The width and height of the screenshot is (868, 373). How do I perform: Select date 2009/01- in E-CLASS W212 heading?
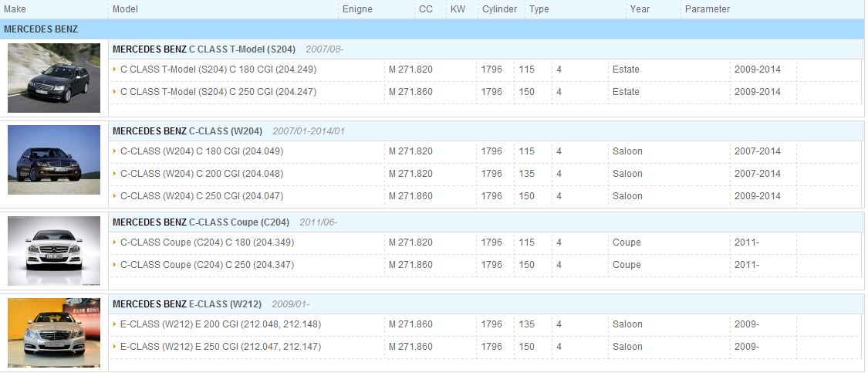[291, 304]
